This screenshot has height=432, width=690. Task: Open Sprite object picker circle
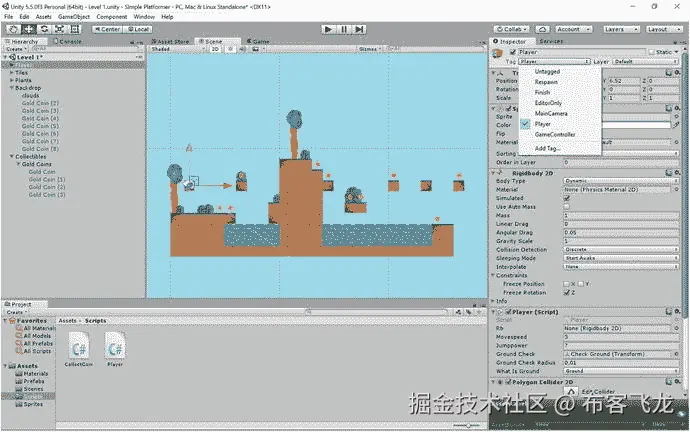coord(676,117)
